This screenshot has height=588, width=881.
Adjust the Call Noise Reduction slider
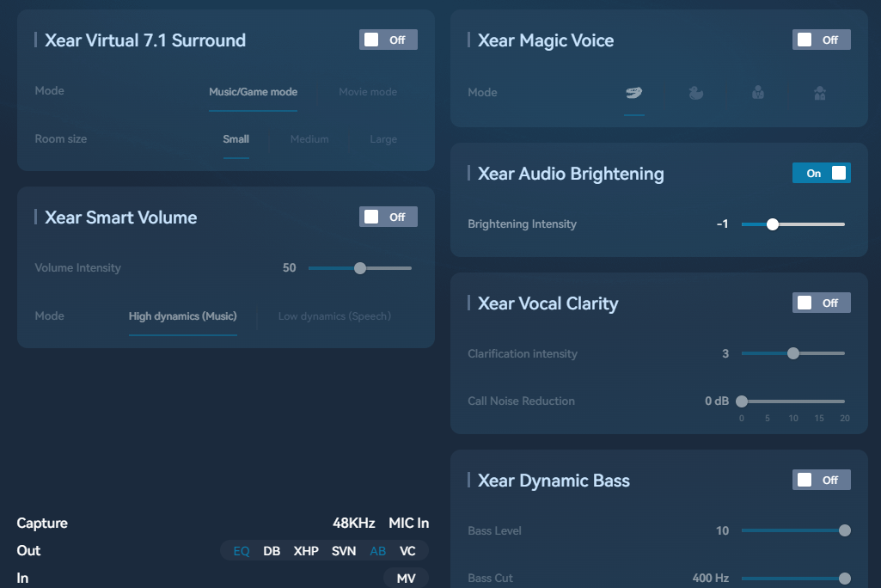[792, 401]
